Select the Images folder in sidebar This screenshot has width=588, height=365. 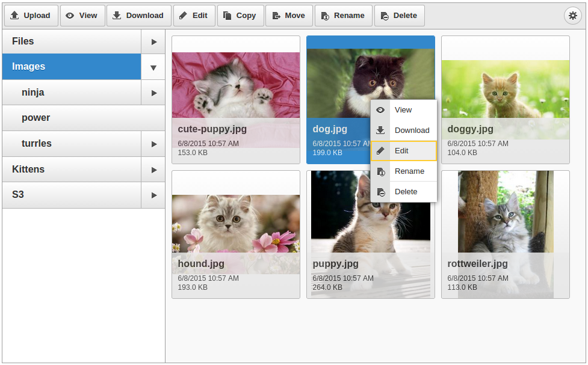(x=72, y=67)
